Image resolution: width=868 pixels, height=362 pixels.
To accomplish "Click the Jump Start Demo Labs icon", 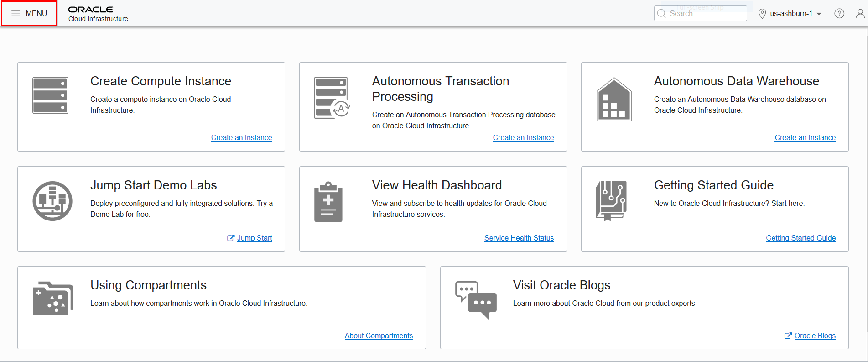I will click(52, 201).
